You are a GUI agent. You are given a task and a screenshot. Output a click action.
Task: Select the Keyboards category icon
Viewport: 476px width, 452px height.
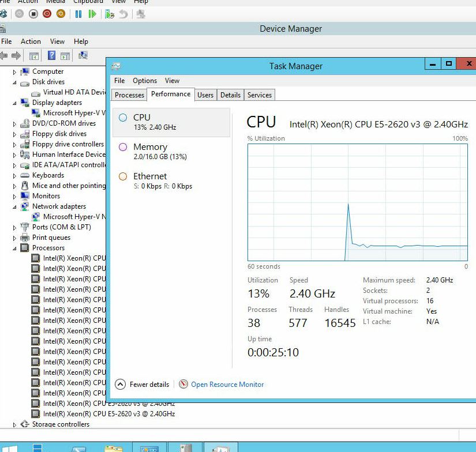pyautogui.click(x=25, y=175)
